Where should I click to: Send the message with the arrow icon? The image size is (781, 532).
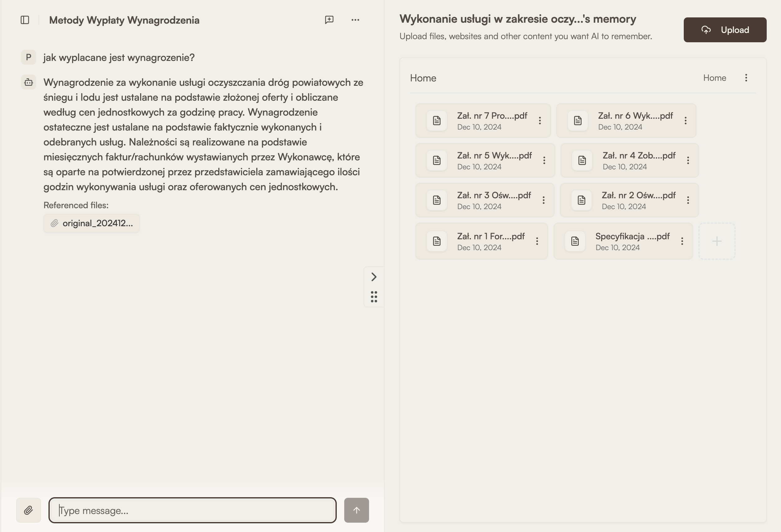point(356,510)
